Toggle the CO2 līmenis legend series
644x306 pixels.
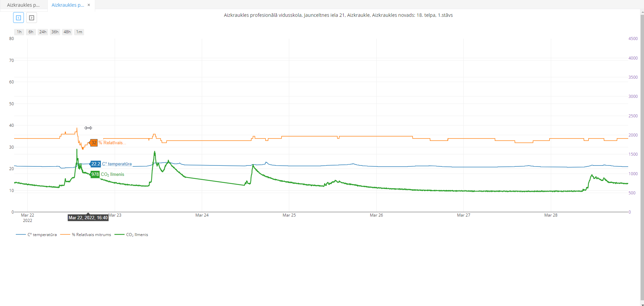[x=137, y=234]
